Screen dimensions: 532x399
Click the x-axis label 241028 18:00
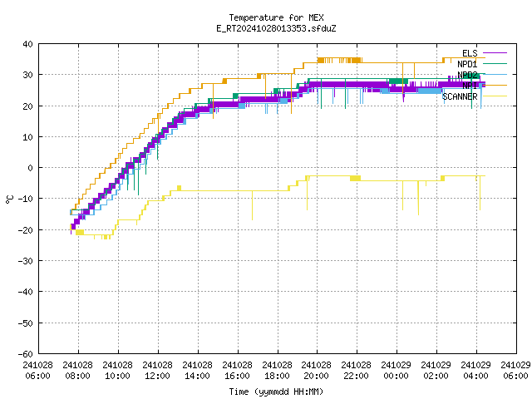point(277,370)
